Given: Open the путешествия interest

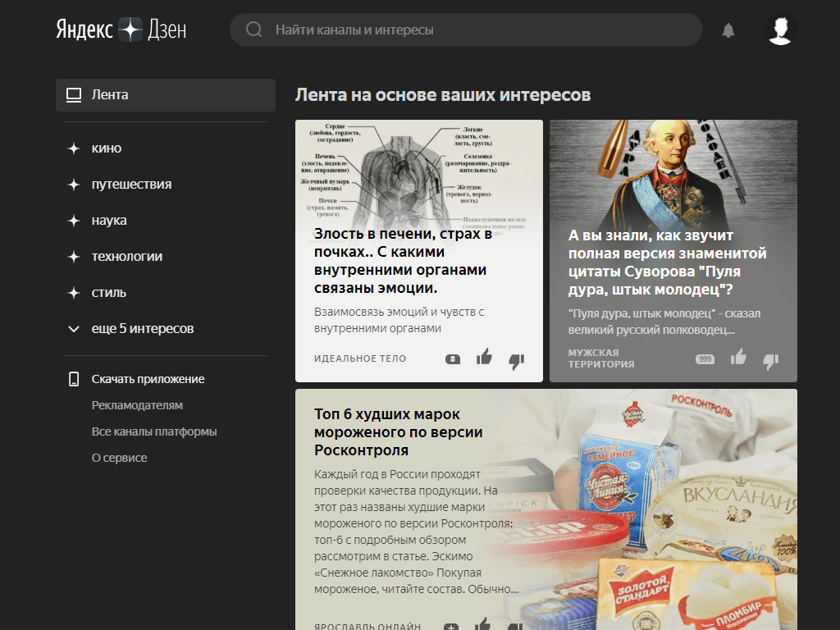Looking at the screenshot, I should click(131, 185).
